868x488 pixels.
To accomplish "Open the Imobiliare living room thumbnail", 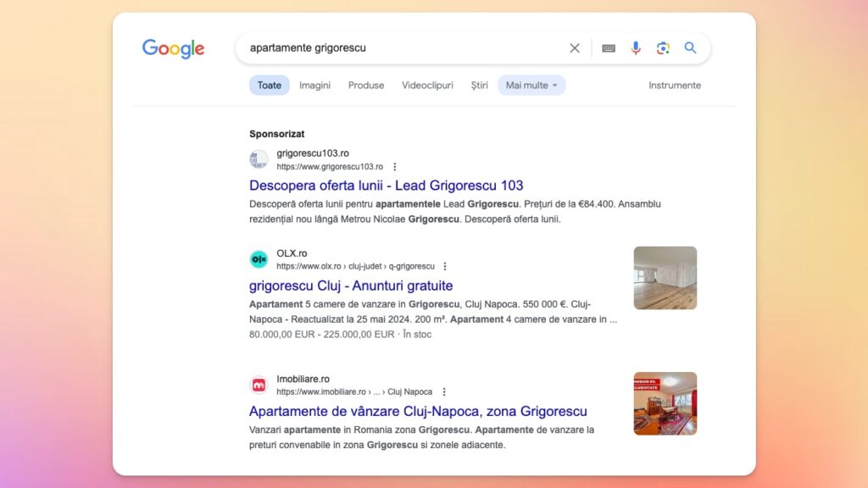I will click(x=665, y=403).
